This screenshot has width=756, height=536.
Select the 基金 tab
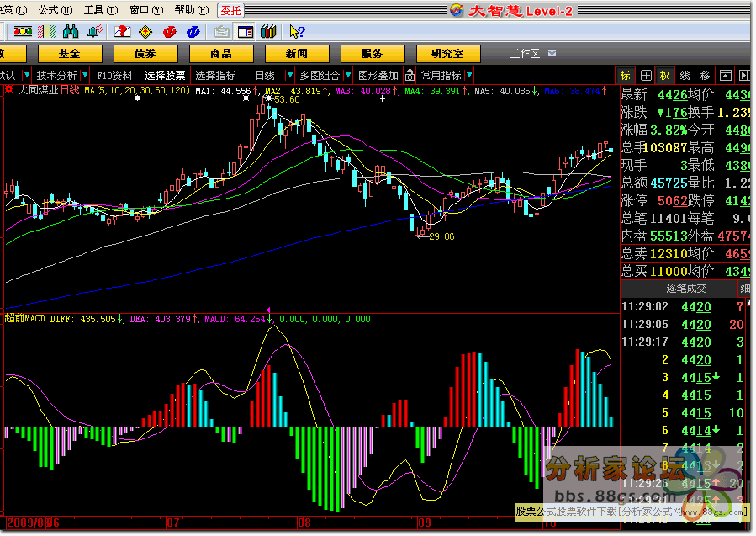[x=70, y=54]
